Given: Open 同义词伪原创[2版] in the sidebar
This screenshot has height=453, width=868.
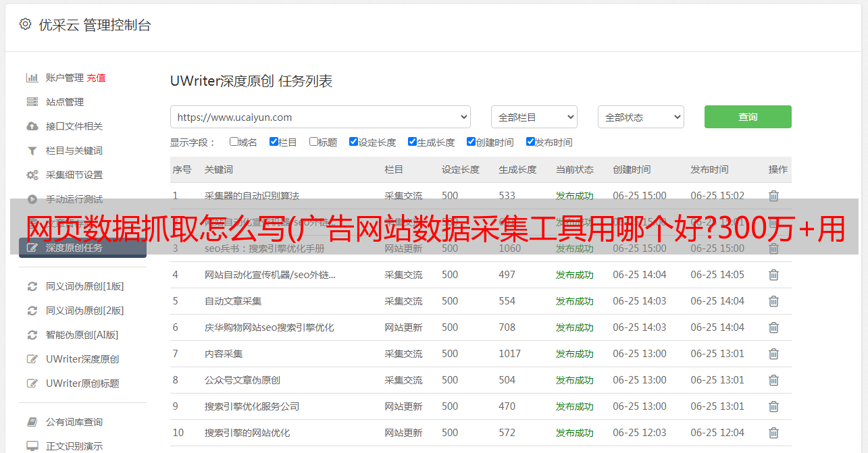Looking at the screenshot, I should point(84,311).
